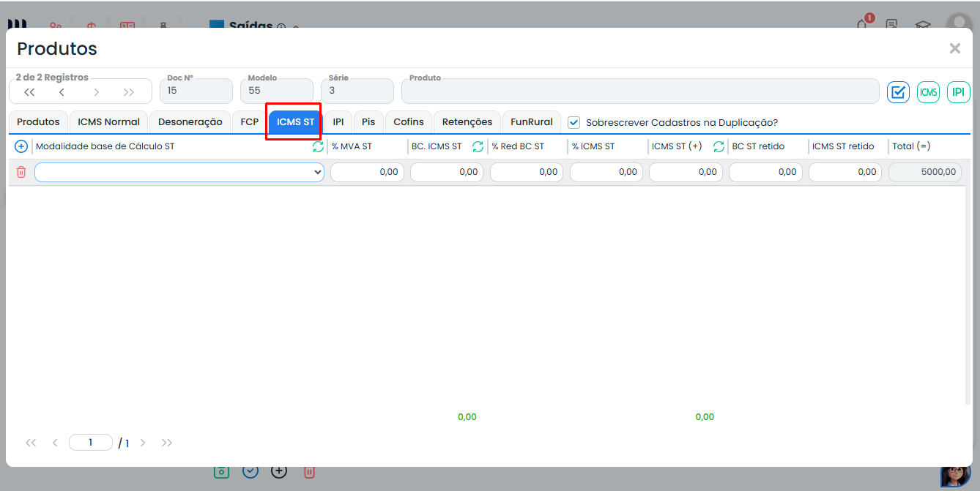The height and width of the screenshot is (491, 980).
Task: Click the green save icon behind the dialog
Action: point(222,471)
